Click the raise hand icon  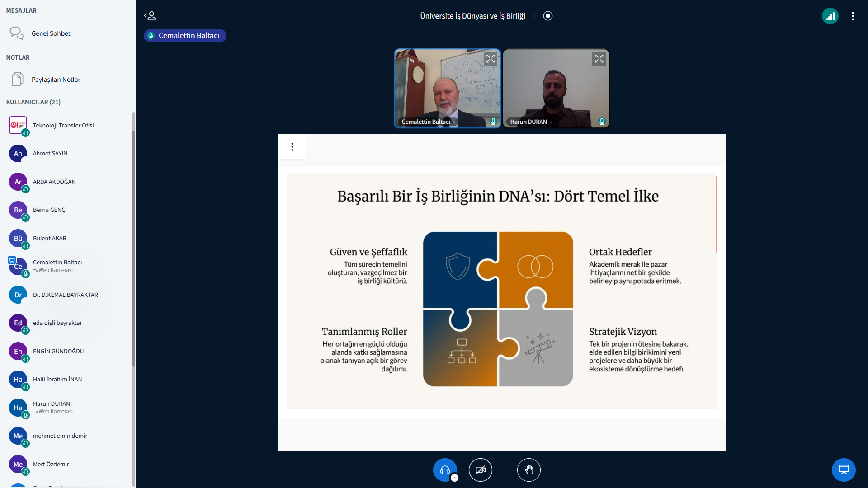(x=528, y=470)
